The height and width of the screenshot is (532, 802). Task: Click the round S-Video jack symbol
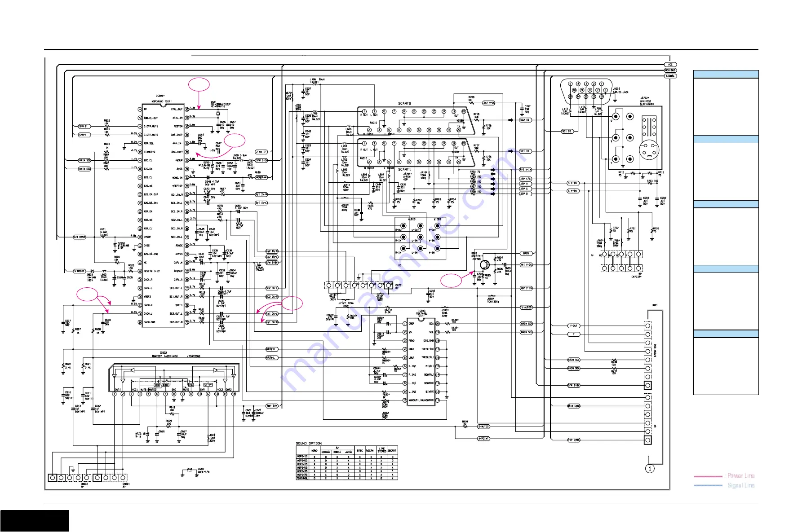649,150
